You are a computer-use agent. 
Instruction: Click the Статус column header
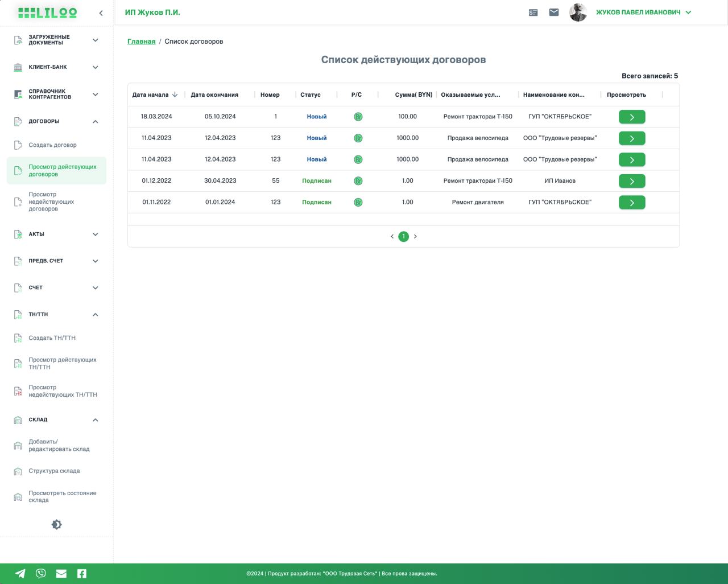(x=311, y=95)
